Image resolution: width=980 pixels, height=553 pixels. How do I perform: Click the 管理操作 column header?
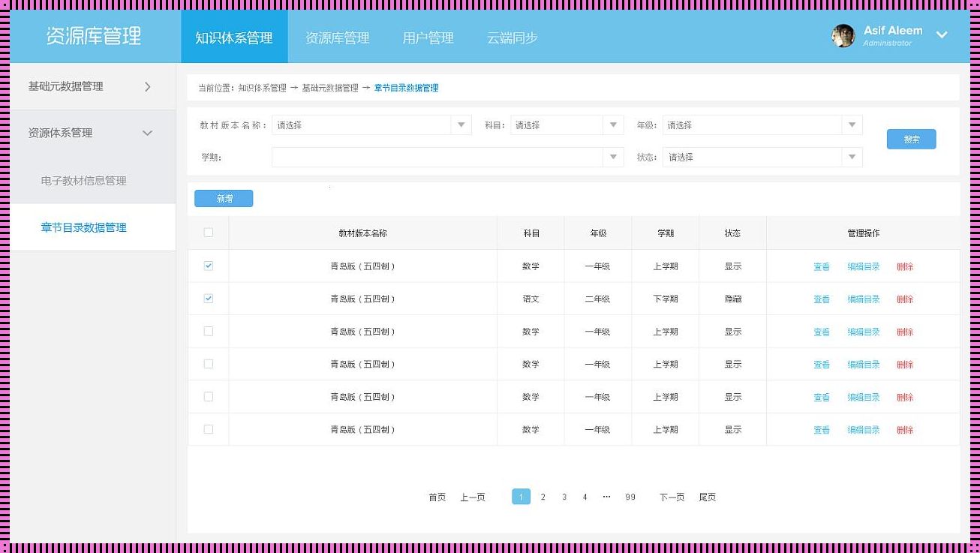pos(863,233)
